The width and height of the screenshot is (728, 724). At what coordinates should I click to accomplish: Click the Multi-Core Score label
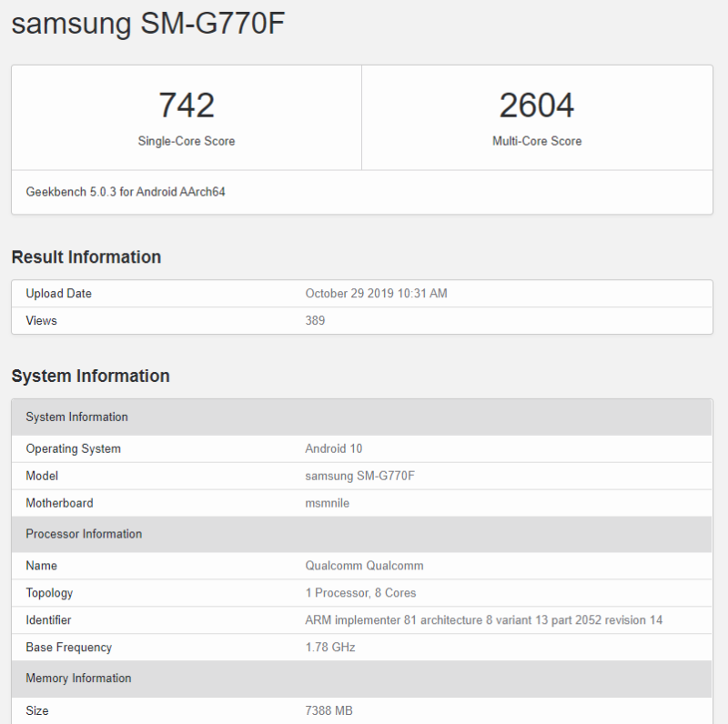point(537,141)
